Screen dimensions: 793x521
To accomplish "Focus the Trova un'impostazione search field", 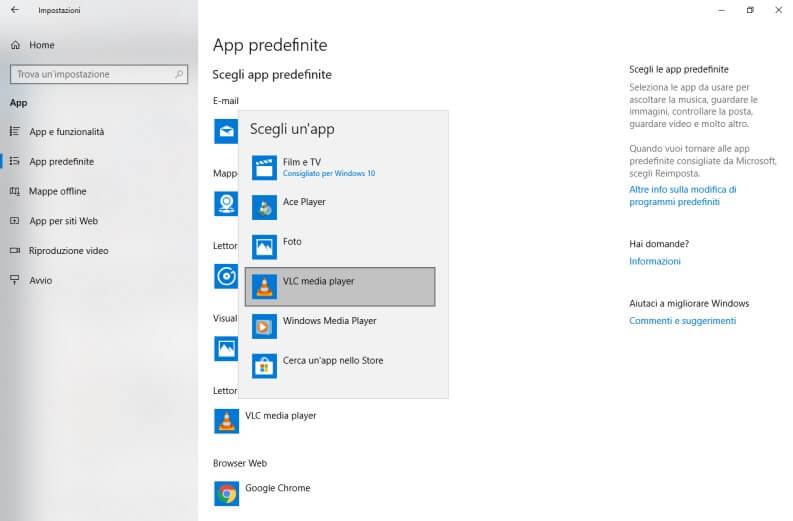I will (x=99, y=74).
